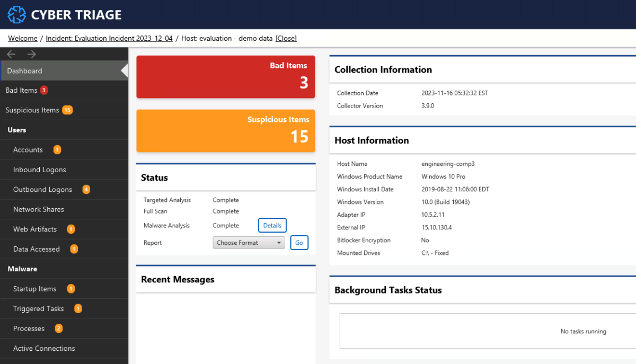The width and height of the screenshot is (636, 364).
Task: Select Outbound Logons with 4 alerts
Action: pos(42,189)
